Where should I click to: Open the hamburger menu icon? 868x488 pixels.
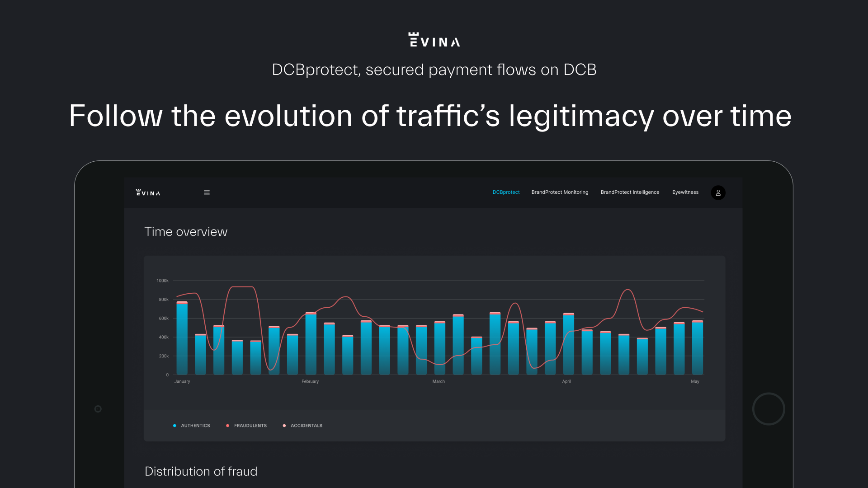click(x=207, y=193)
